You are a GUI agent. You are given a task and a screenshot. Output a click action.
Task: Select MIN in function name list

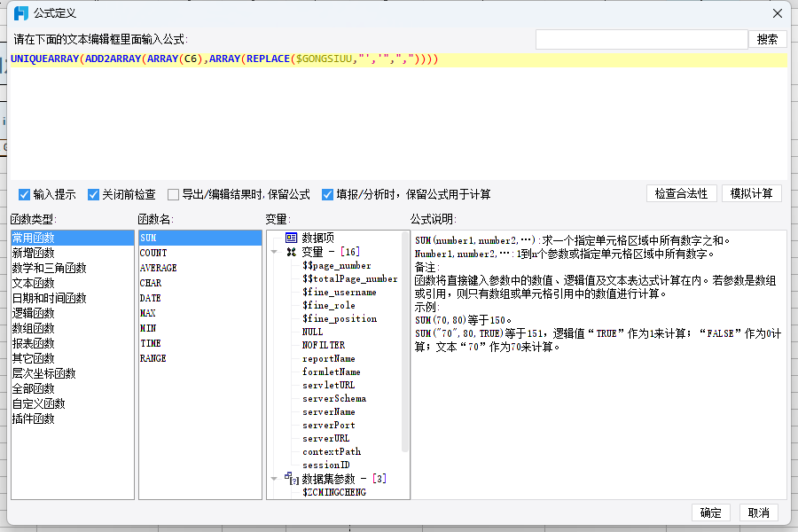[x=200, y=328]
